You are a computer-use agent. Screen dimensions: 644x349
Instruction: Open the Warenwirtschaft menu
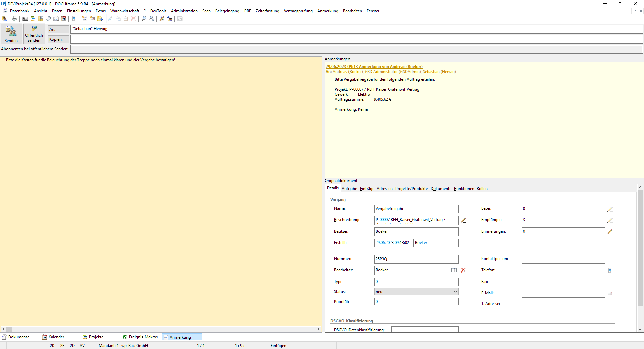click(124, 11)
